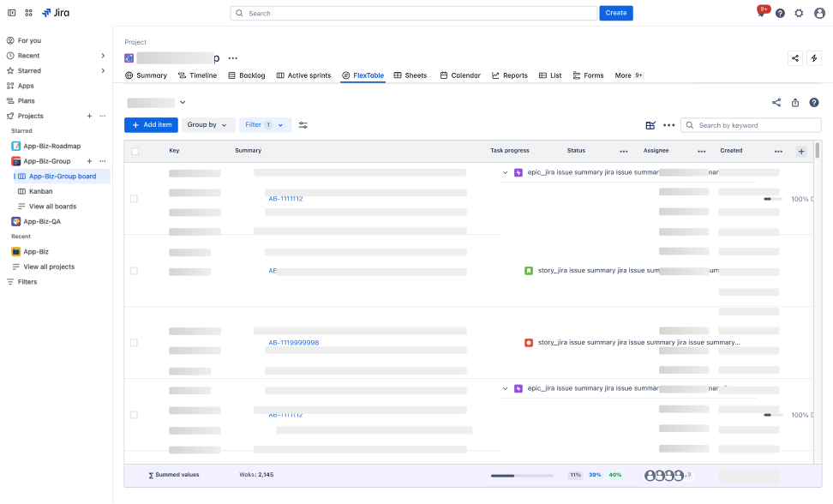Switch to the Calendar tab
This screenshot has width=833, height=504.
[460, 75]
